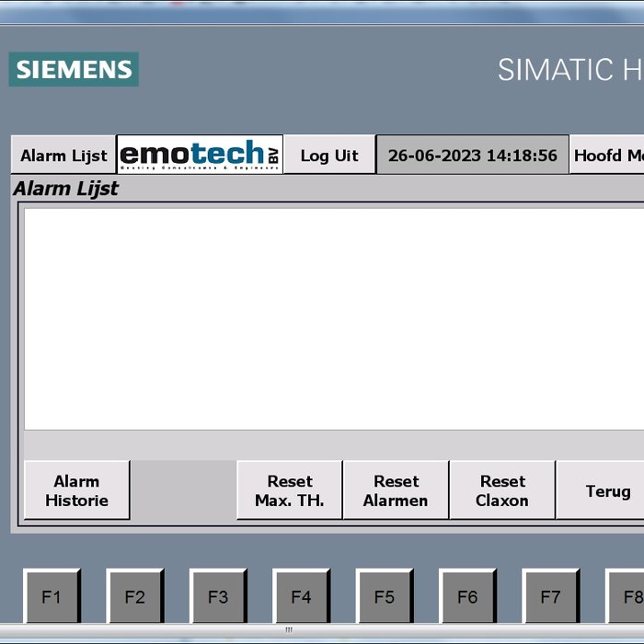
Task: Click the Siemens logo
Action: [74, 69]
